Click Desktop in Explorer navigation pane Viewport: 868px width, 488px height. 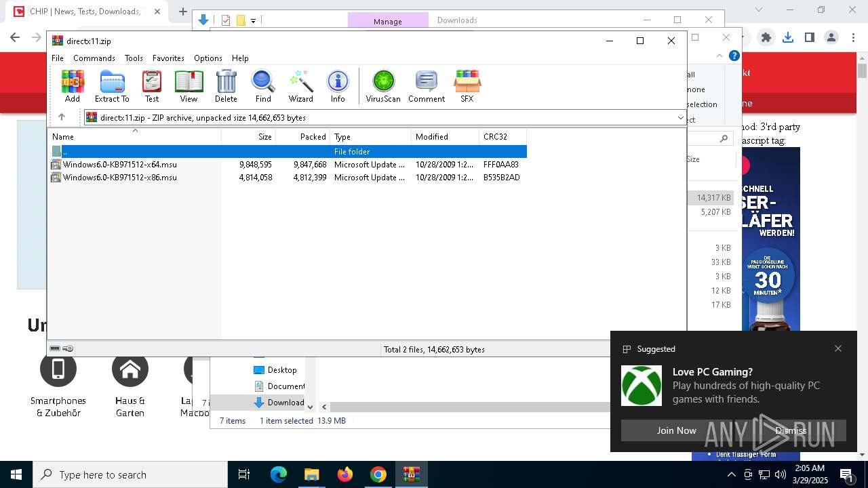coord(275,370)
